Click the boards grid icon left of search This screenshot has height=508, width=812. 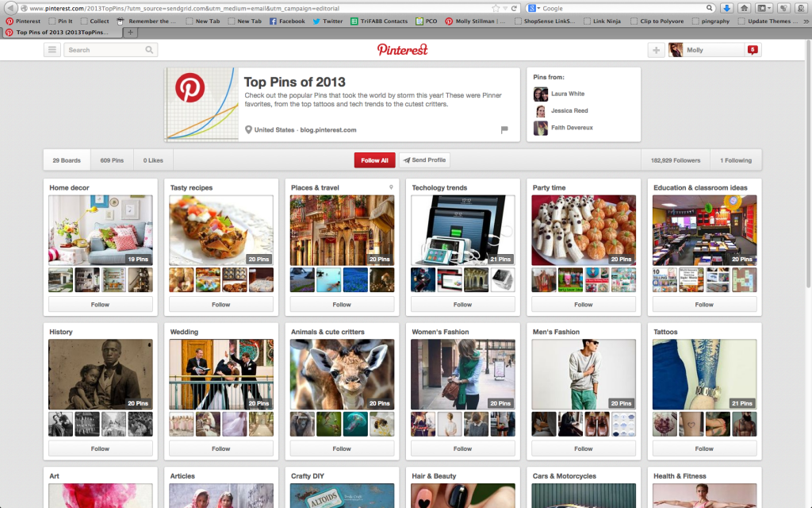pyautogui.click(x=52, y=49)
